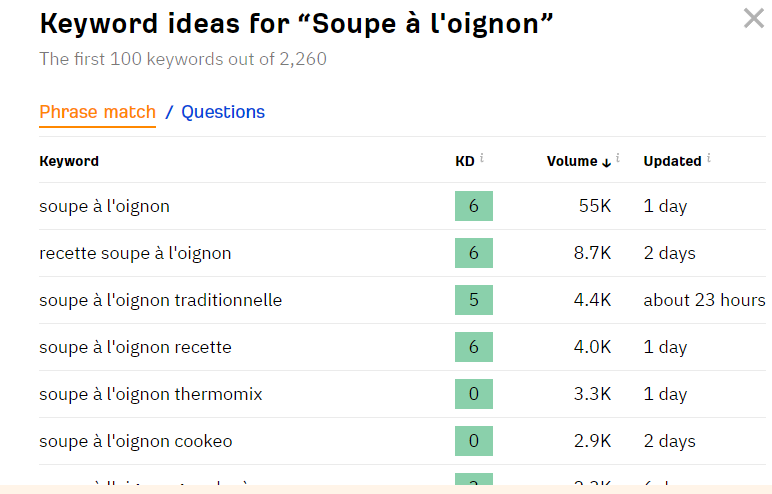Screen dimensions: 772x494
Task: Click "soupe à l'oignon thermomix" keyword
Action: [x=150, y=395]
